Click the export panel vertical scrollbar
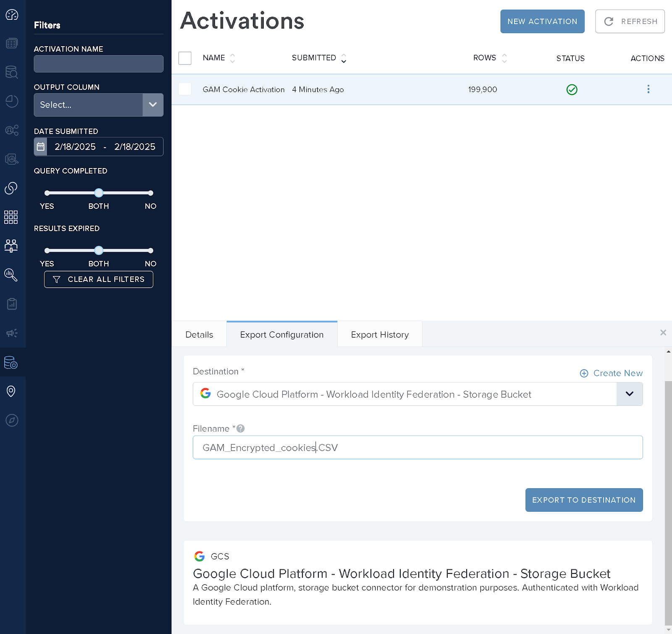 pyautogui.click(x=668, y=503)
